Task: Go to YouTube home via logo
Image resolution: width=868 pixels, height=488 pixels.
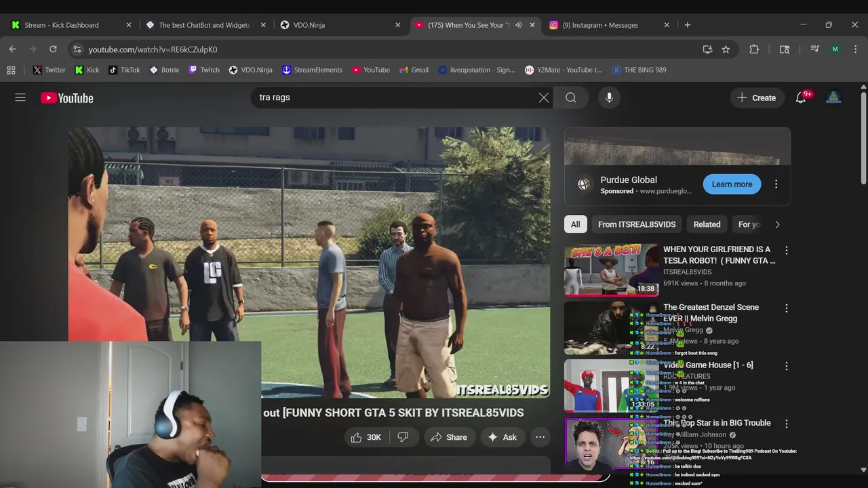Action: (66, 98)
